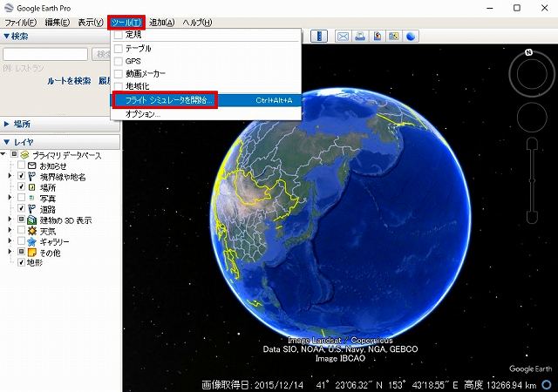The height and width of the screenshot is (392, 558).
Task: Enable the お知らせ layer checkbox
Action: point(21,165)
